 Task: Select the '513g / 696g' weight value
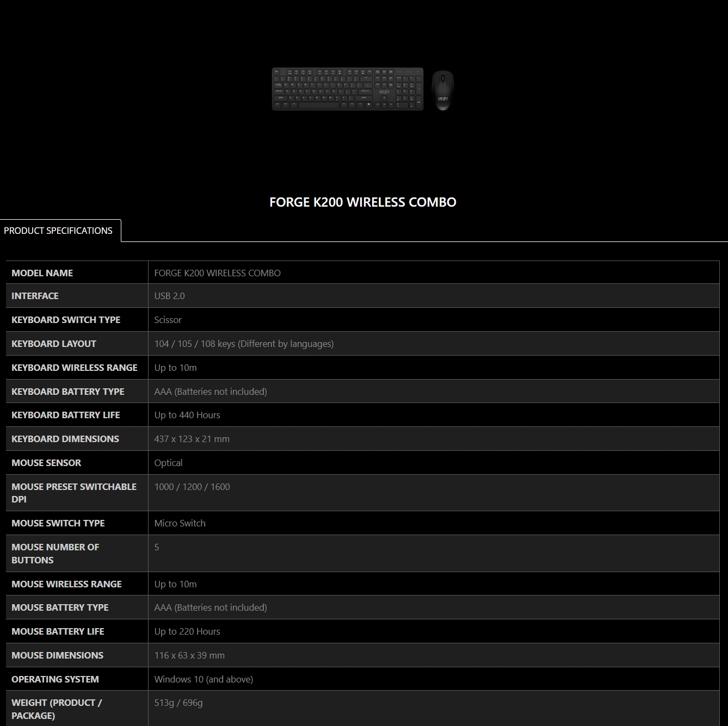[x=178, y=703]
